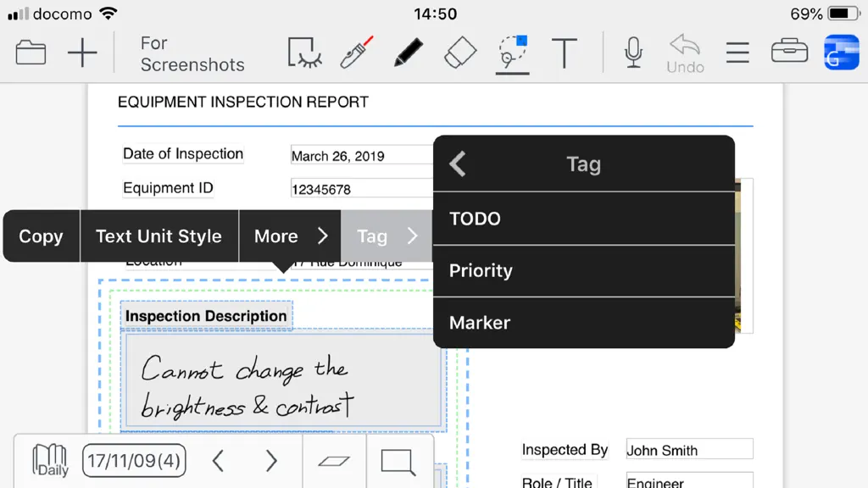The height and width of the screenshot is (488, 868).
Task: Expand the More submenu
Action: [x=290, y=236]
